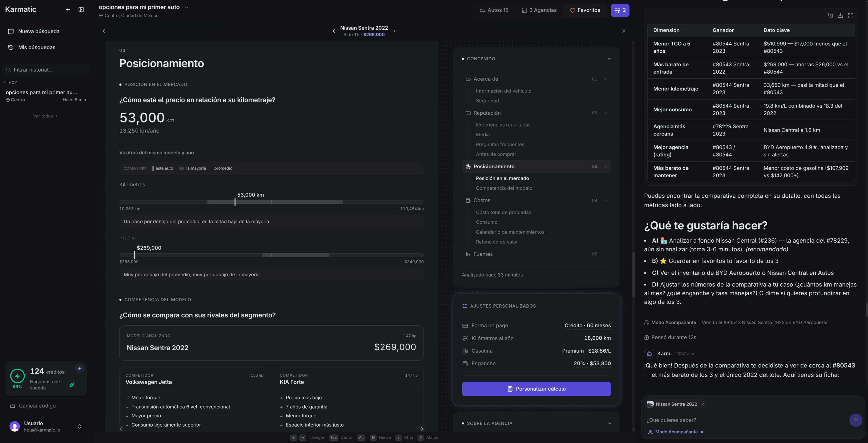Open Nueva búsqueda
868x443 pixels.
(46, 31)
